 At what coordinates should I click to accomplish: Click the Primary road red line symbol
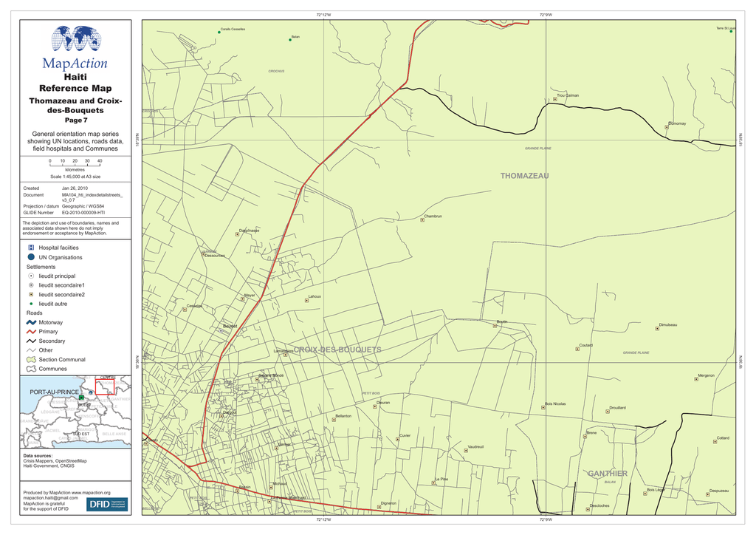31,332
